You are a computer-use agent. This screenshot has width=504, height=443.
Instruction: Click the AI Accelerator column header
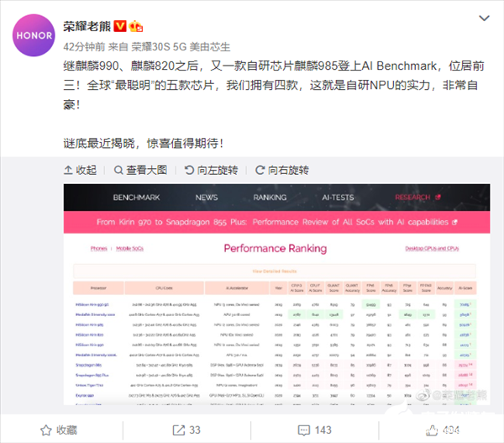237,288
